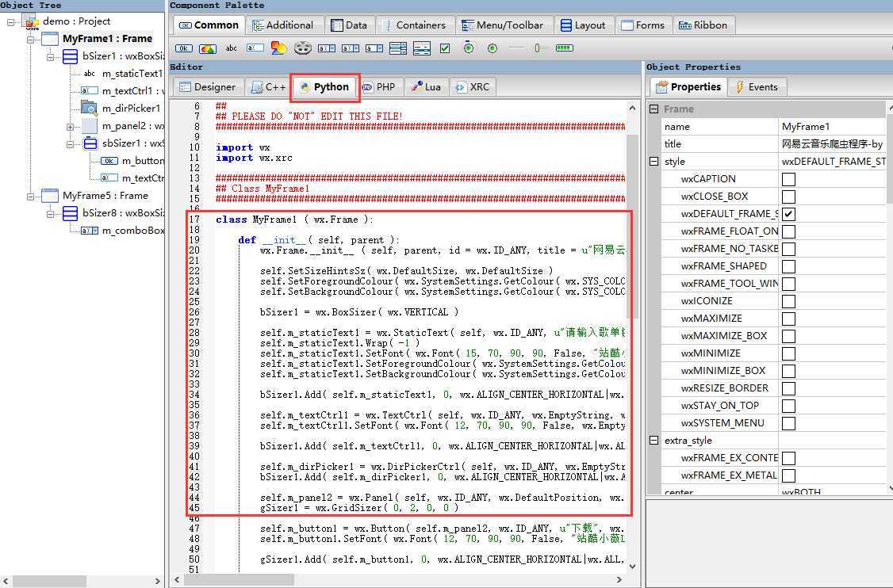Pick the wxRadioBox palette component
This screenshot has width=893, height=588.
pos(469,48)
